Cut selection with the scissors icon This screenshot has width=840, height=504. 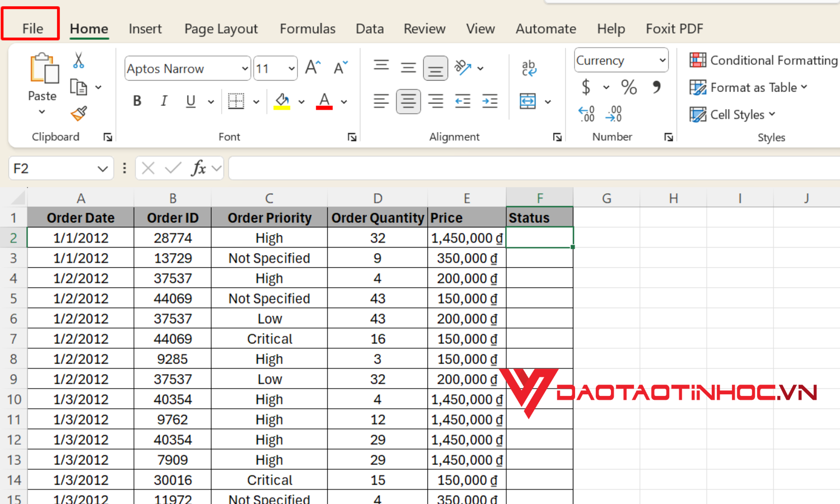(x=78, y=60)
